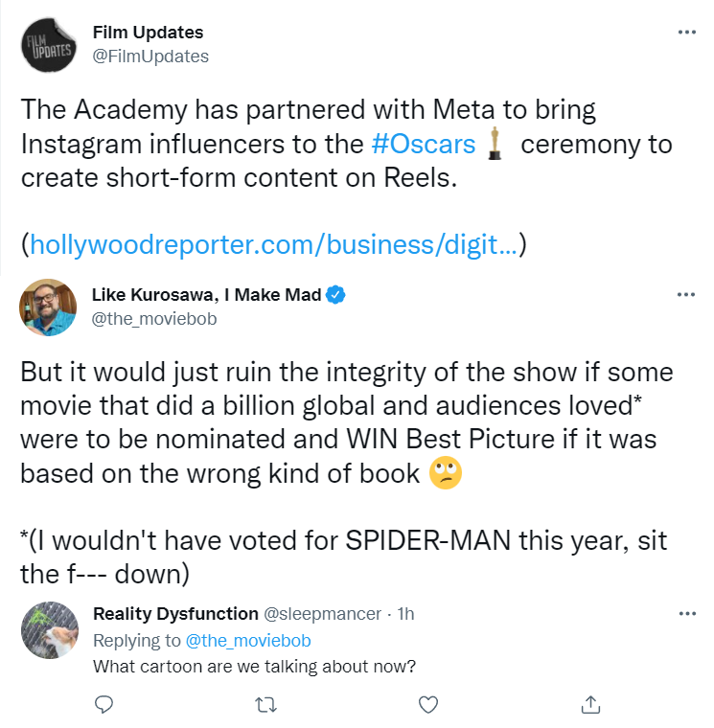Click the Film Updates profile avatar
Viewport: 714px width, 728px height.
click(49, 46)
